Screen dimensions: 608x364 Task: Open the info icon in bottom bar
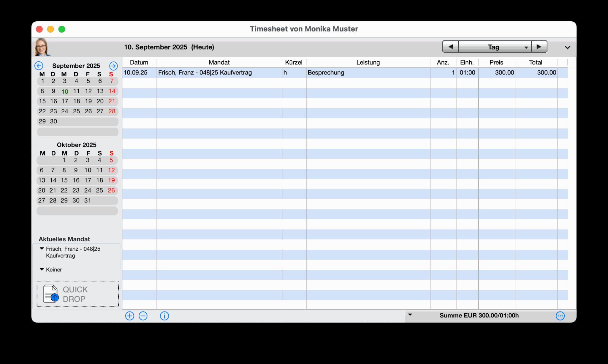tap(164, 316)
